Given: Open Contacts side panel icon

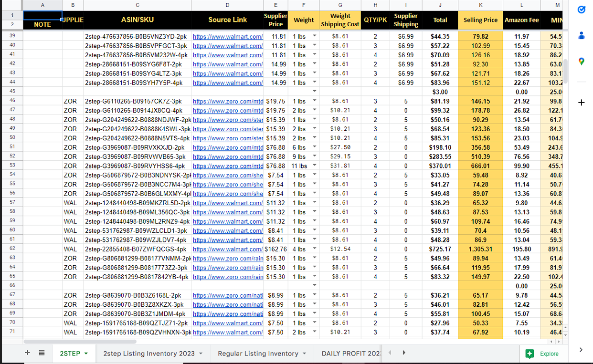Looking at the screenshot, I should pyautogui.click(x=581, y=35).
